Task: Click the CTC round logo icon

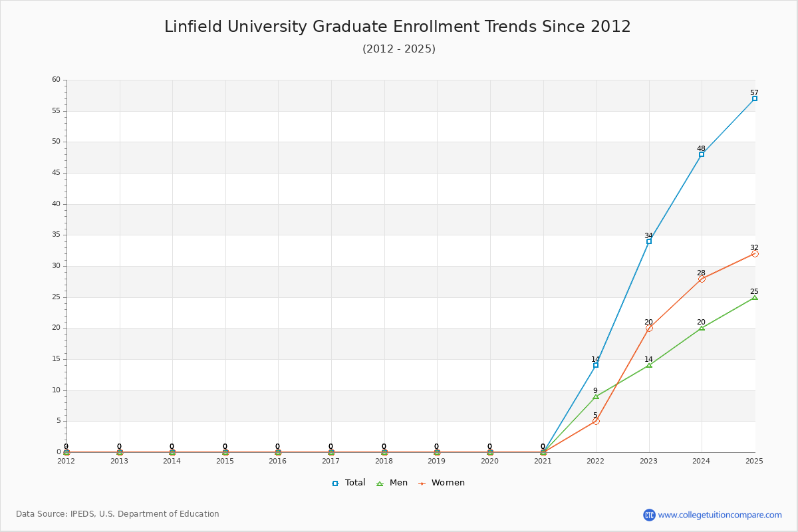Action: point(649,515)
